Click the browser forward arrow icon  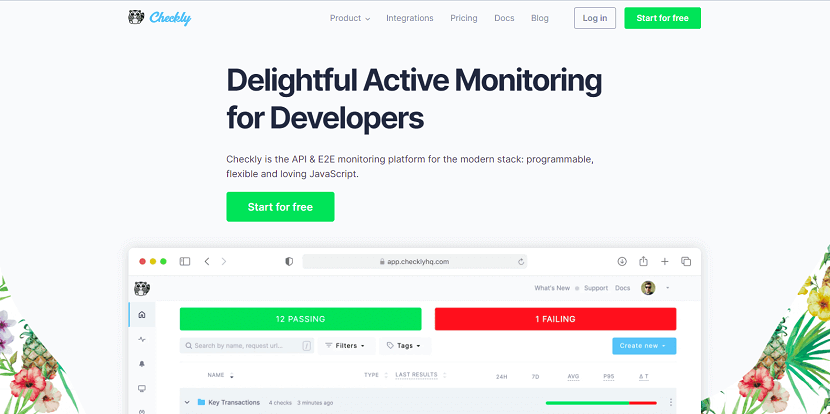224,262
